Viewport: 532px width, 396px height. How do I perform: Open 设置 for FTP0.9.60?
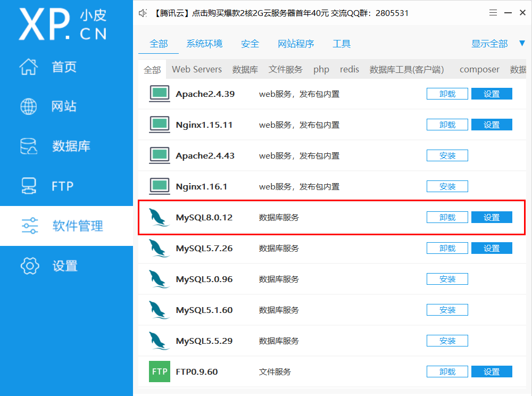(492, 372)
